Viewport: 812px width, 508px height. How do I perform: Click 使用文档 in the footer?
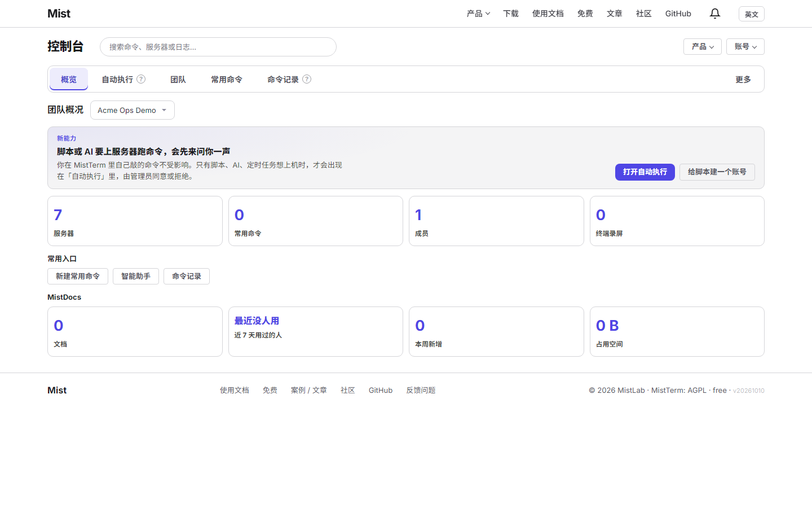pyautogui.click(x=235, y=391)
